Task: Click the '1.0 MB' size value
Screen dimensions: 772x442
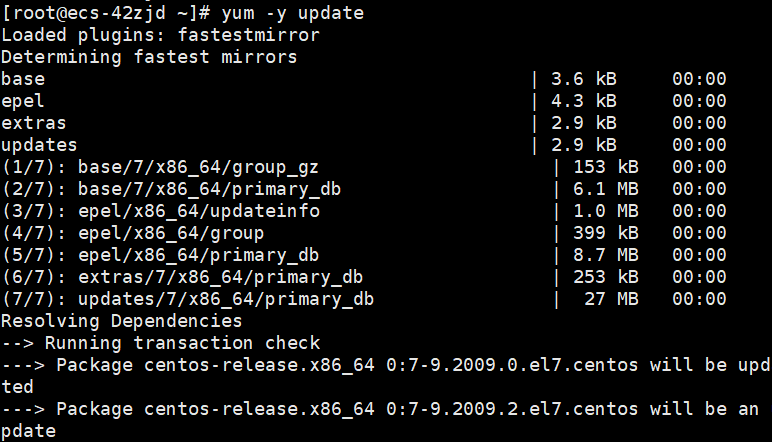Action: click(606, 211)
